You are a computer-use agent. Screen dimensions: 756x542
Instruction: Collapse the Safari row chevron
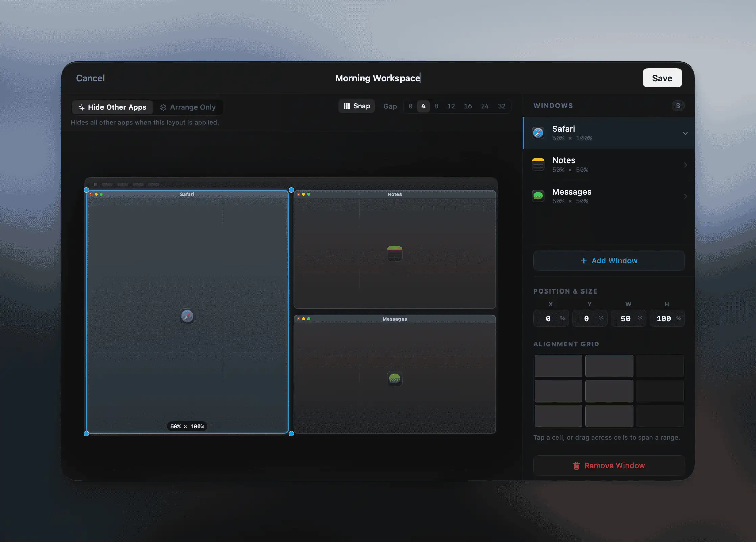(685, 133)
